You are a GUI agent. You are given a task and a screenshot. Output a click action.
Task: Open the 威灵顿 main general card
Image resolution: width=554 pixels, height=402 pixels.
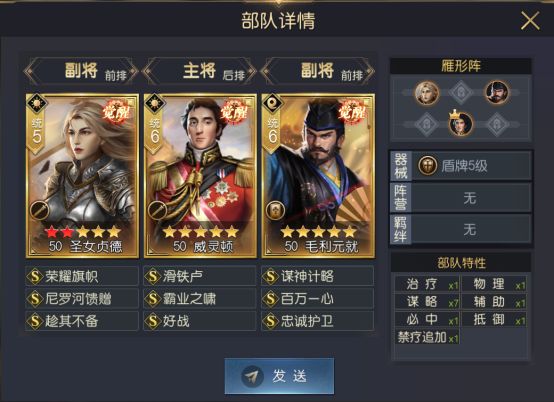200,176
